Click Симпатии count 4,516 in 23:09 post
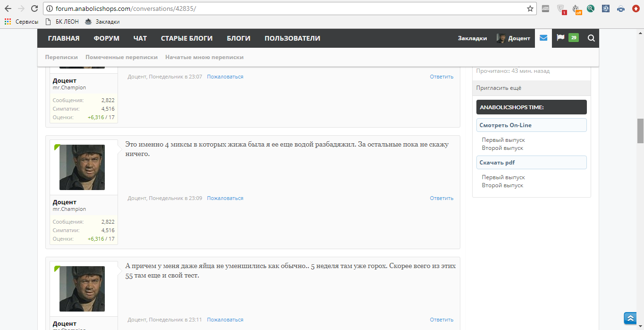This screenshot has height=330, width=644. point(108,230)
